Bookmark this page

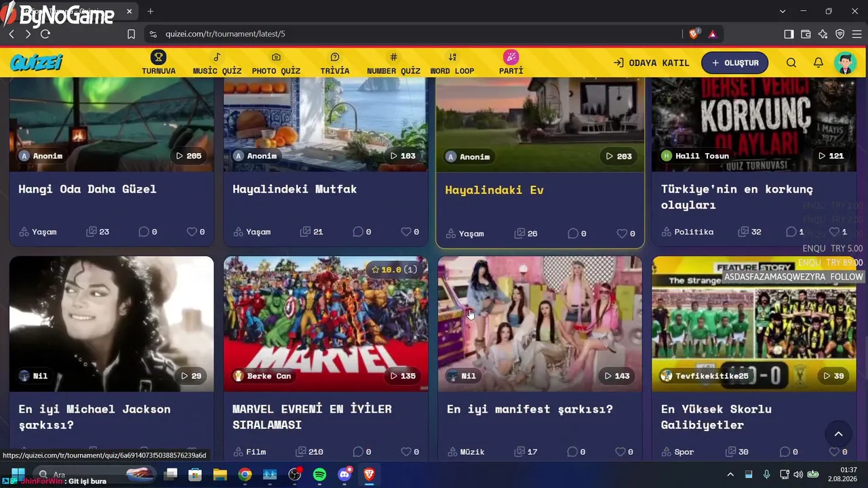point(132,34)
